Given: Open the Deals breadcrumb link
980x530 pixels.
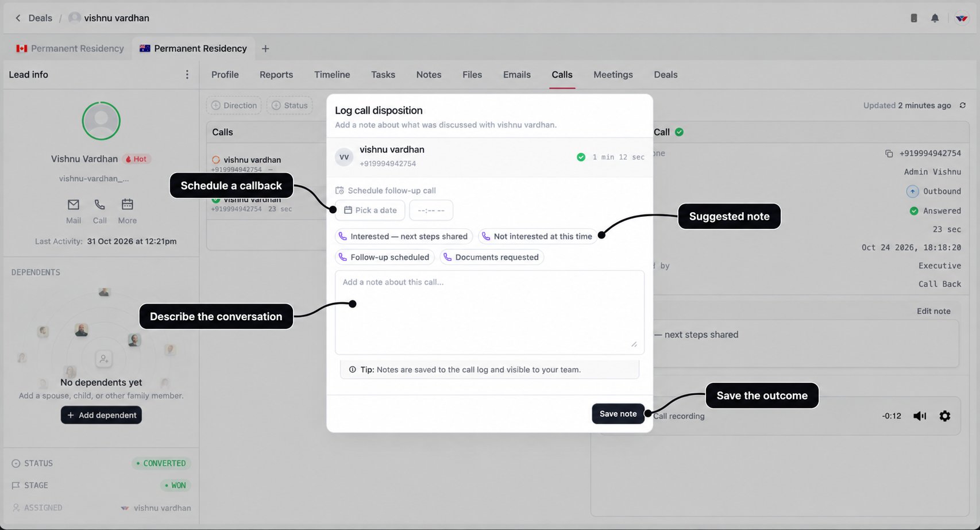Looking at the screenshot, I should pos(40,18).
